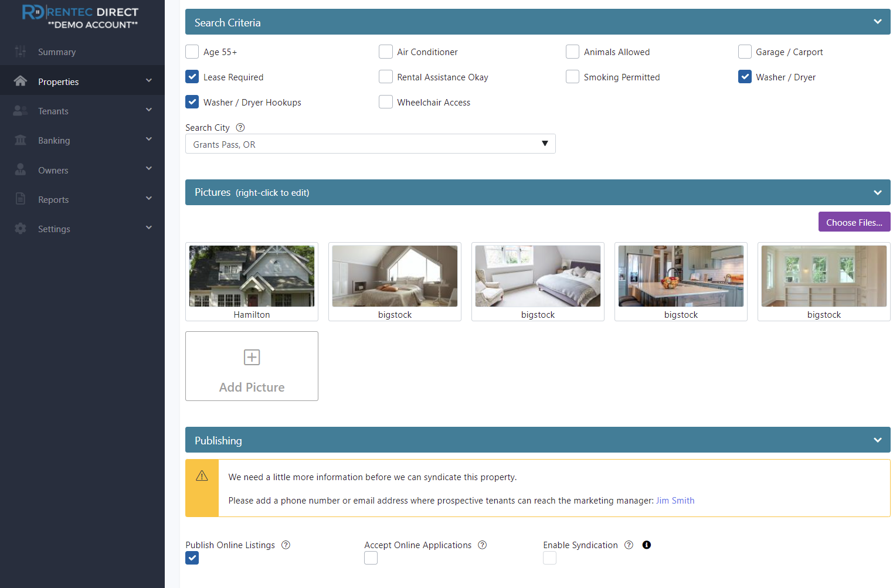The height and width of the screenshot is (588, 893).
Task: Toggle the Smoking Permitted checkbox
Action: tap(572, 76)
